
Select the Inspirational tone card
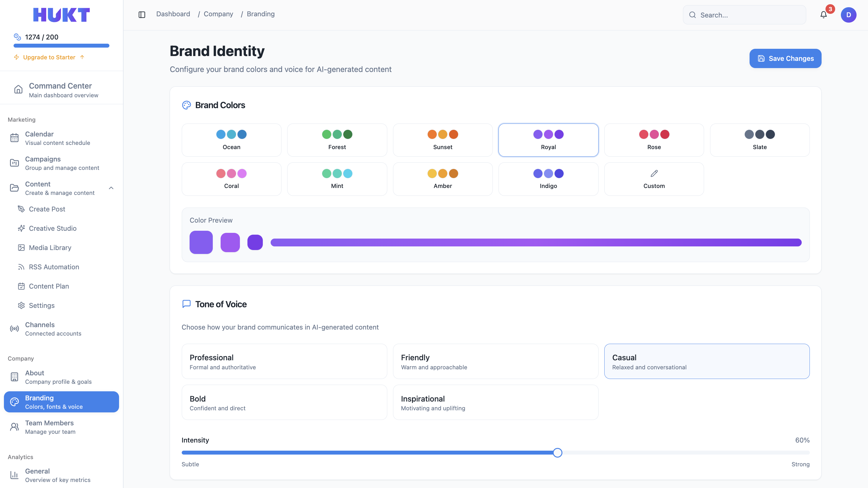point(495,402)
